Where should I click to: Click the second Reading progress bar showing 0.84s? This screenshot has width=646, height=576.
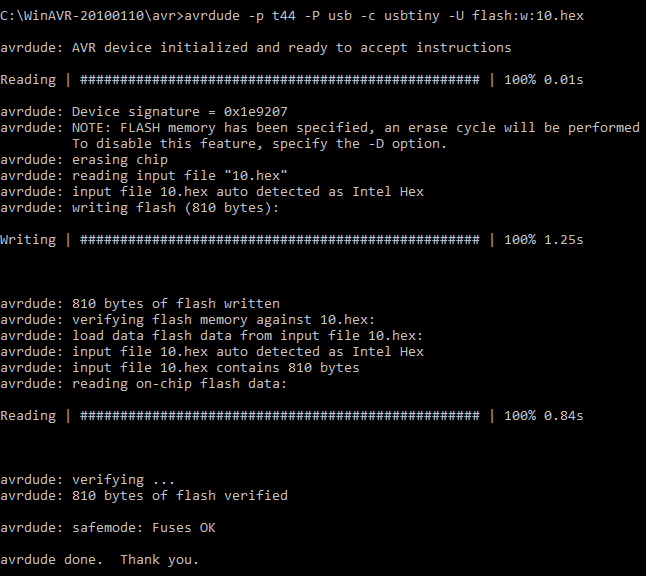[280, 416]
